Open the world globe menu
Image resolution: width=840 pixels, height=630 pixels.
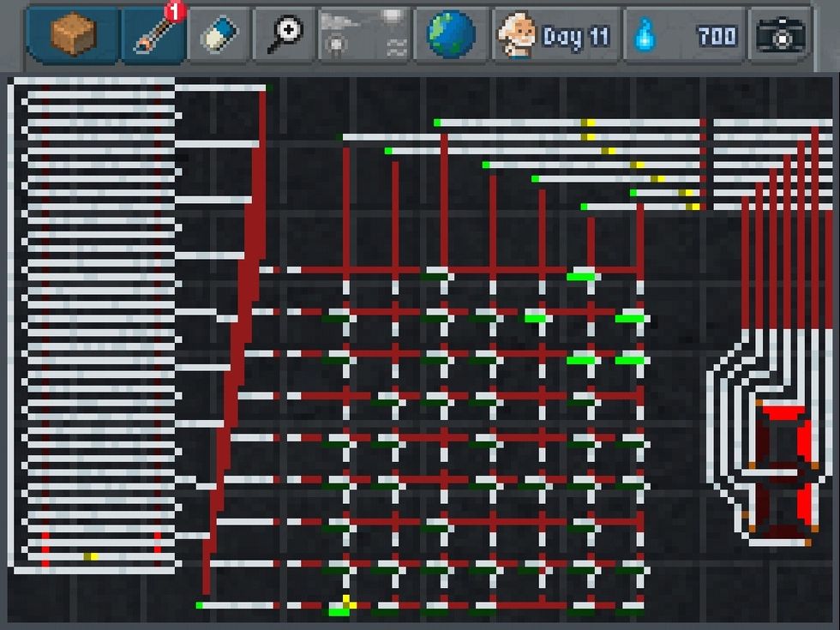coord(451,36)
